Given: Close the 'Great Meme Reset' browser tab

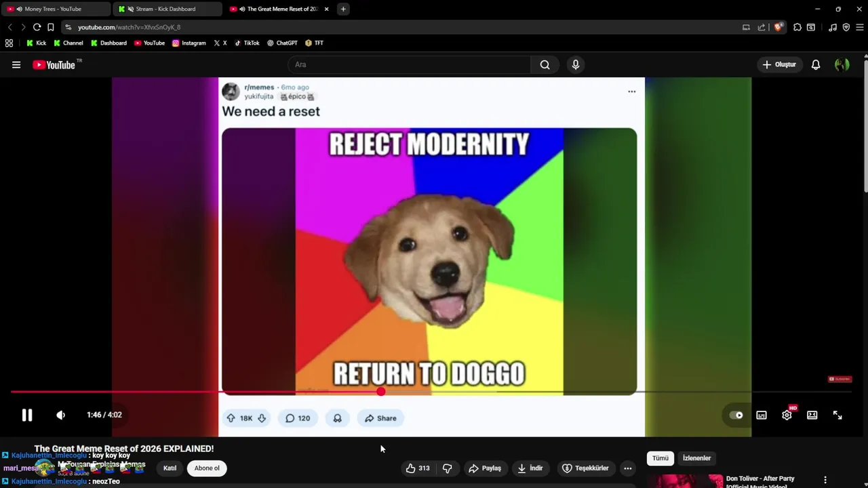Looking at the screenshot, I should [x=326, y=9].
